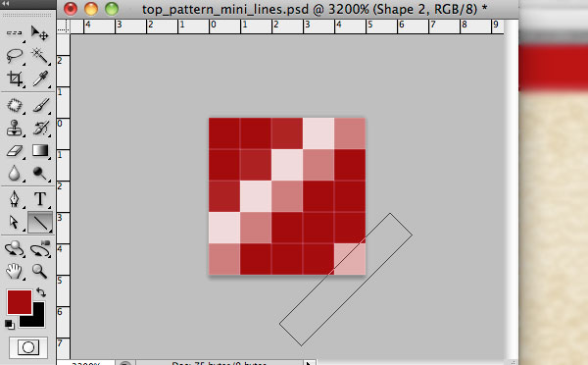Image resolution: width=588 pixels, height=365 pixels.
Task: Select the Zoom magnifier tool
Action: [39, 271]
